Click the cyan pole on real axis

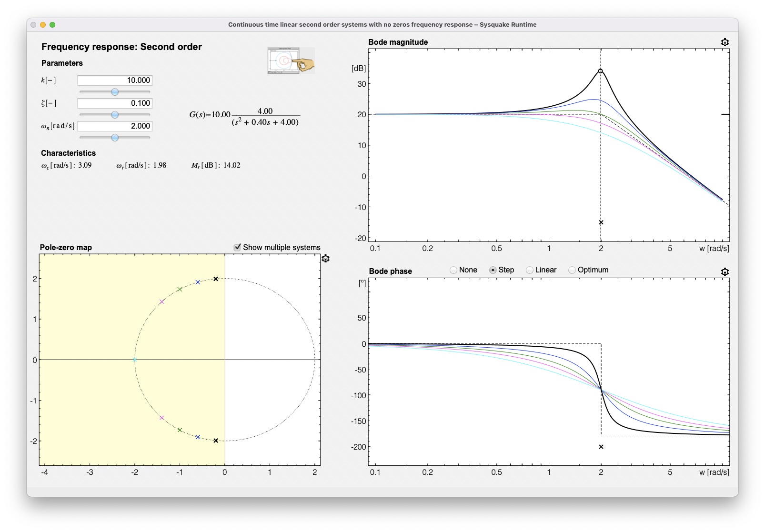tap(135, 360)
